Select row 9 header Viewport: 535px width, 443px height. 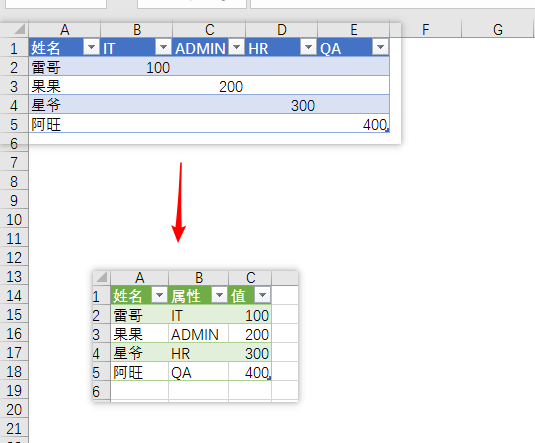[x=14, y=201]
